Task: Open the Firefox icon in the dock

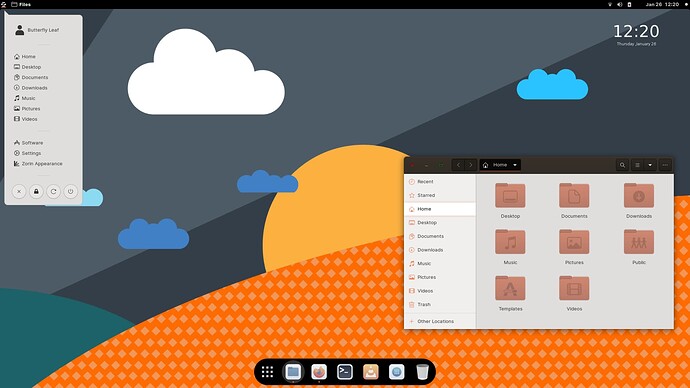Action: point(319,372)
